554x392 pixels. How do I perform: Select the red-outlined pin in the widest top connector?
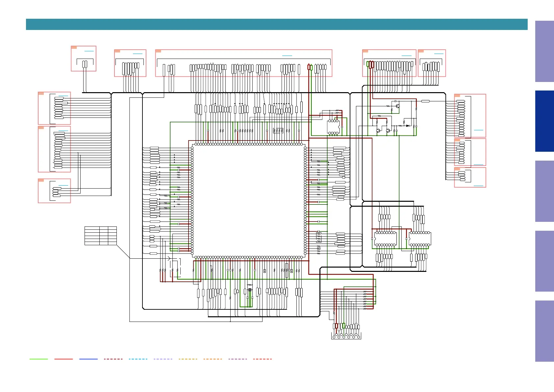coord(309,67)
